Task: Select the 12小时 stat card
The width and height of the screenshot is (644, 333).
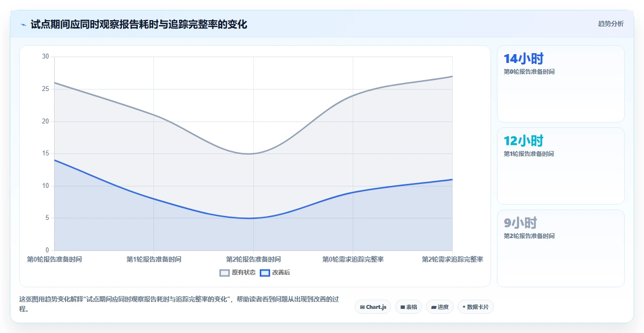Action: [x=561, y=166]
